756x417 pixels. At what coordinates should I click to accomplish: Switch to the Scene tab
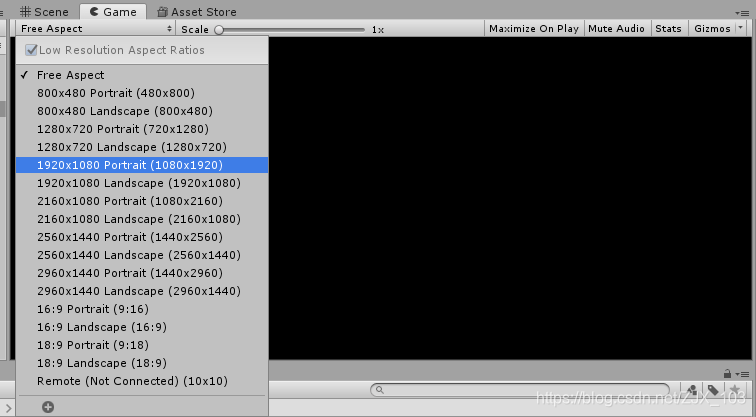point(44,12)
